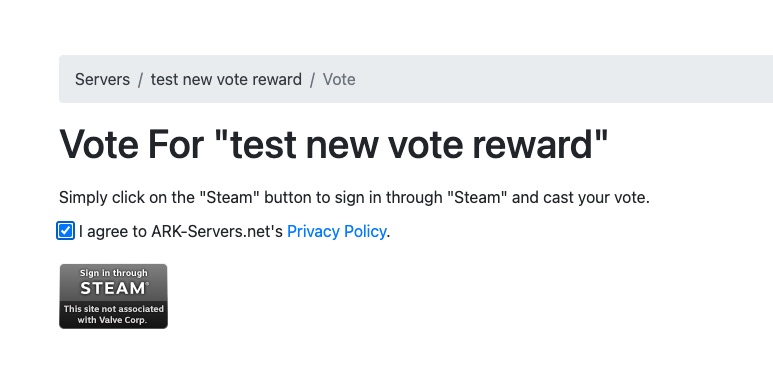Click the empty gray area of the breadcrumb bar
This screenshot has height=391, width=773.
click(x=562, y=79)
